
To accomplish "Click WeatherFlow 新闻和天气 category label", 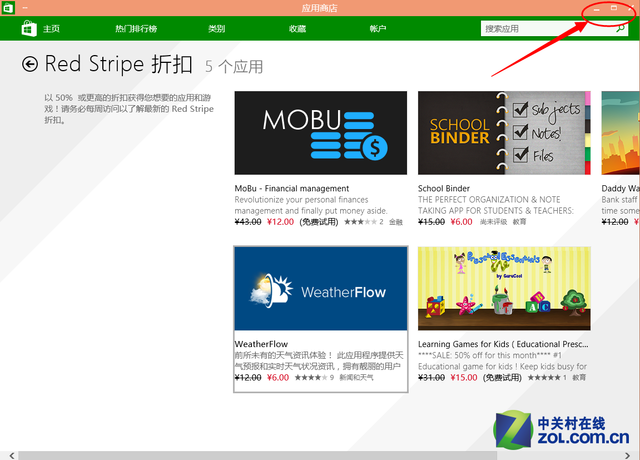I will 356,378.
